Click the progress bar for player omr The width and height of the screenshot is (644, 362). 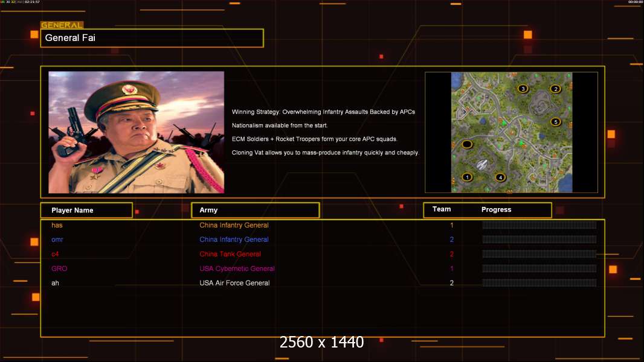tap(539, 240)
